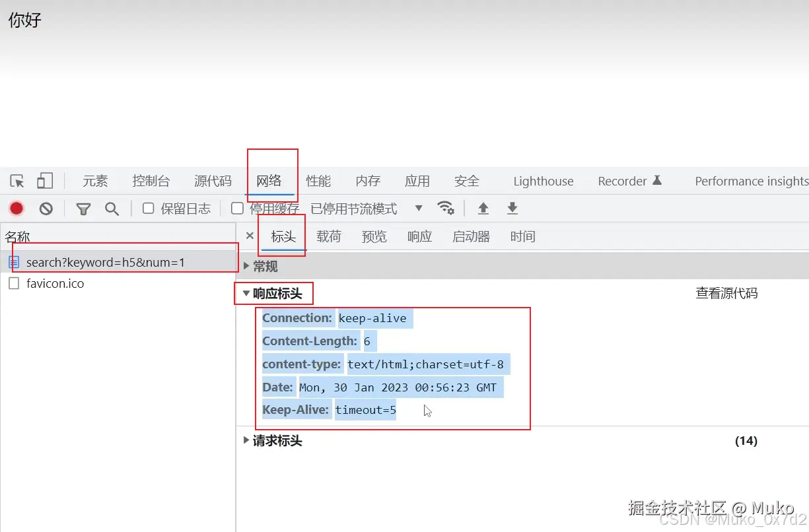Viewport: 809px width, 532px height.
Task: Open the 时间 details tab
Action: click(x=523, y=236)
